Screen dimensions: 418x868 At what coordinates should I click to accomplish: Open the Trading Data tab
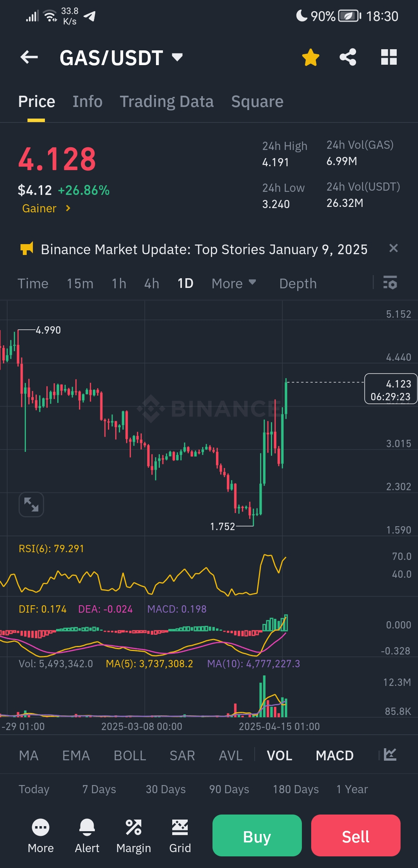tap(166, 102)
